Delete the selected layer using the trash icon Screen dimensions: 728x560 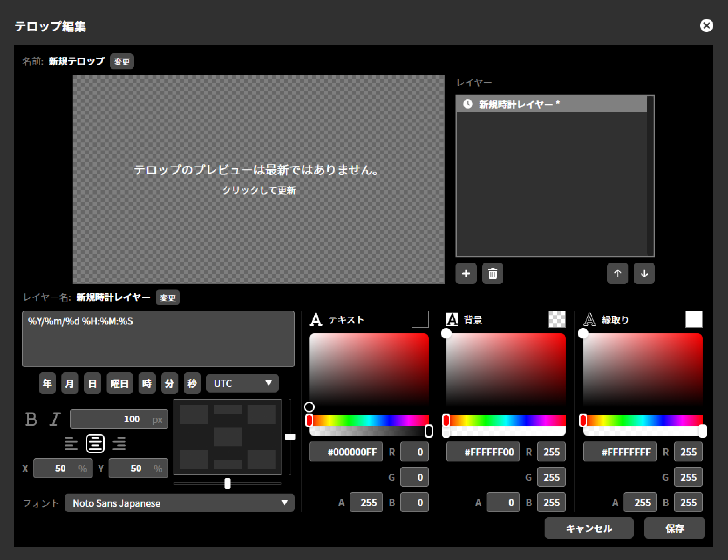pos(493,274)
